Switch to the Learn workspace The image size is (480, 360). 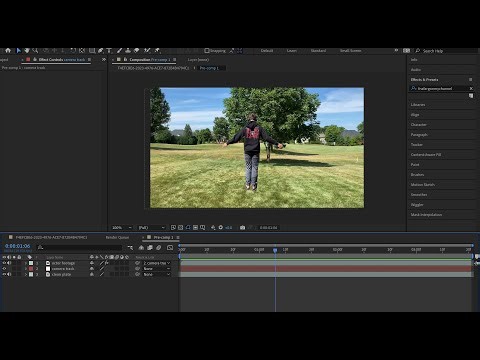point(292,51)
